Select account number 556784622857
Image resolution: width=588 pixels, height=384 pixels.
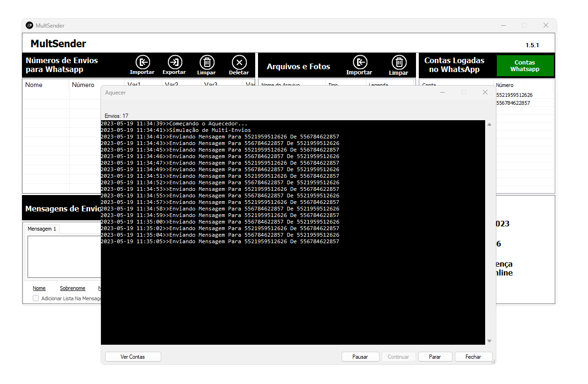(513, 103)
